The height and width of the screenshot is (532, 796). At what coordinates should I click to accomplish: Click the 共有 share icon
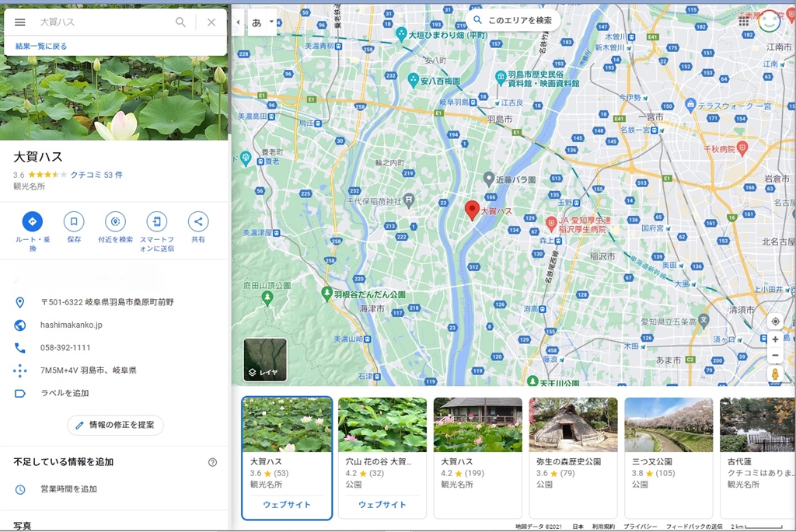tap(198, 221)
